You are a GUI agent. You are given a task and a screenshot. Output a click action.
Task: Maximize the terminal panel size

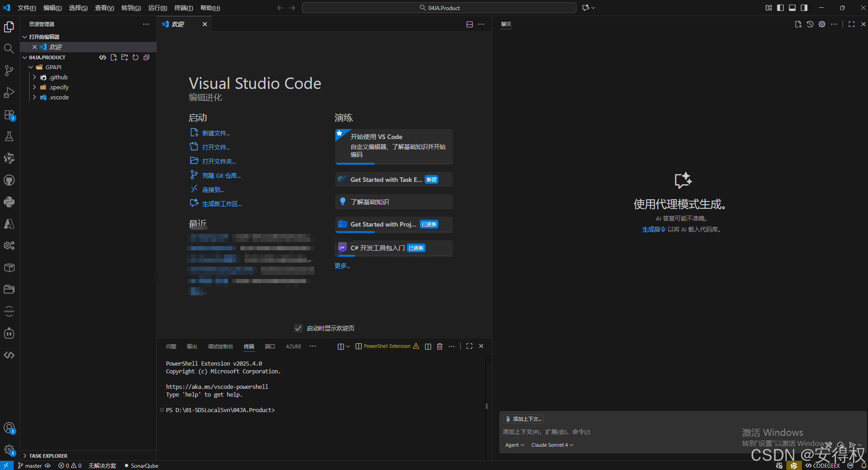(469, 346)
